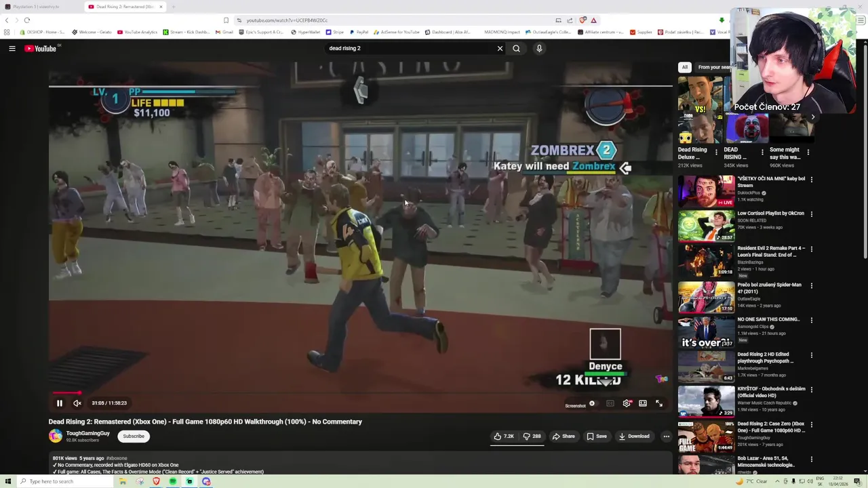Viewport: 868px width, 488px height.
Task: Open 'Gmail' bookmark
Action: [224, 32]
